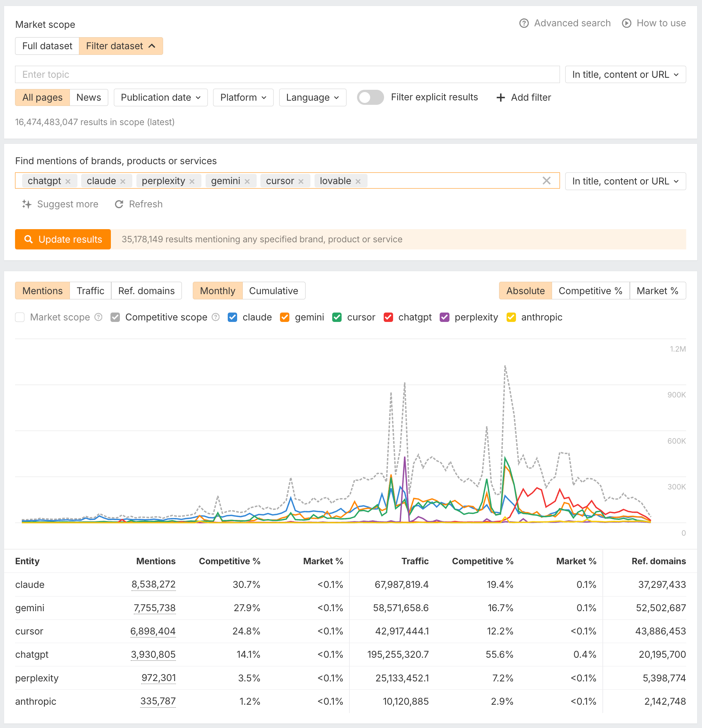This screenshot has width=702, height=728.
Task: Uncheck the claude series checkbox
Action: pos(233,317)
